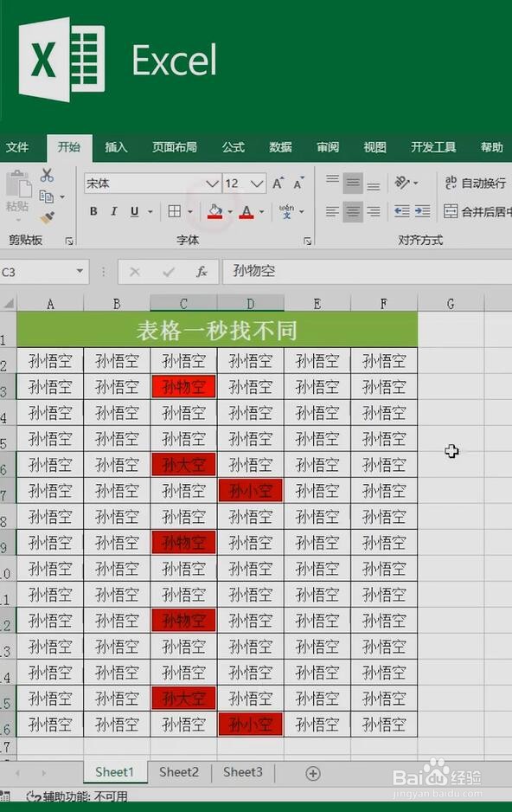The image size is (512, 812).
Task: Click red cell 孙物空 in row 9
Action: [183, 542]
